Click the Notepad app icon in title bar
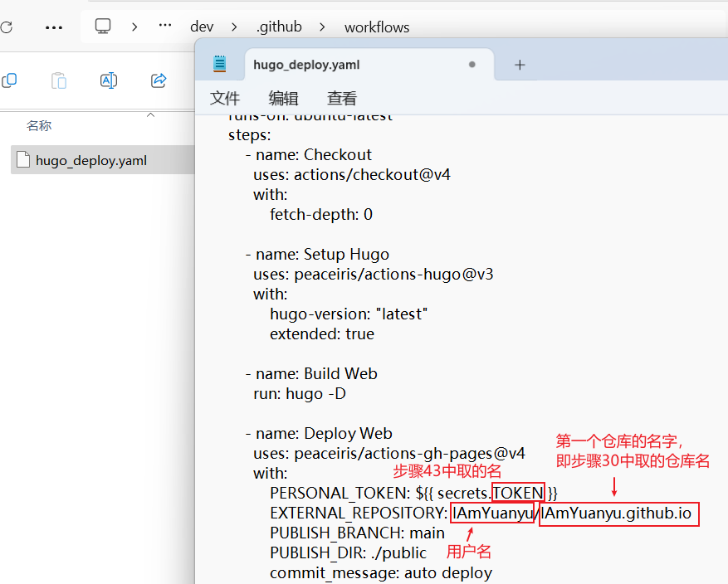The height and width of the screenshot is (584, 728). [x=219, y=64]
